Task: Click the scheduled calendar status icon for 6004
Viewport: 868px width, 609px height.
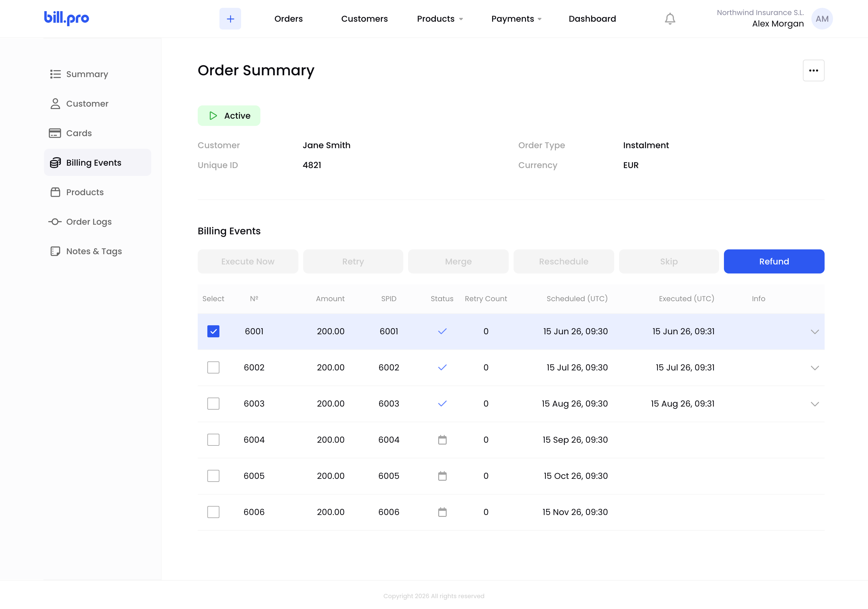Action: tap(442, 440)
